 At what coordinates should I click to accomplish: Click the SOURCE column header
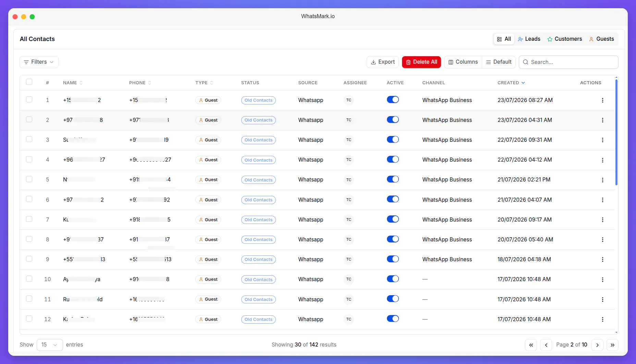[308, 83]
